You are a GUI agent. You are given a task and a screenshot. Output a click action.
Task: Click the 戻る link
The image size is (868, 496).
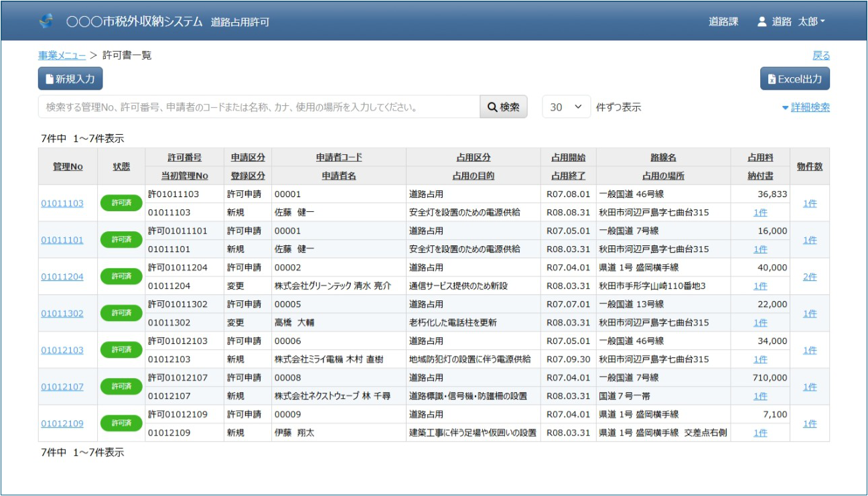[x=821, y=56]
